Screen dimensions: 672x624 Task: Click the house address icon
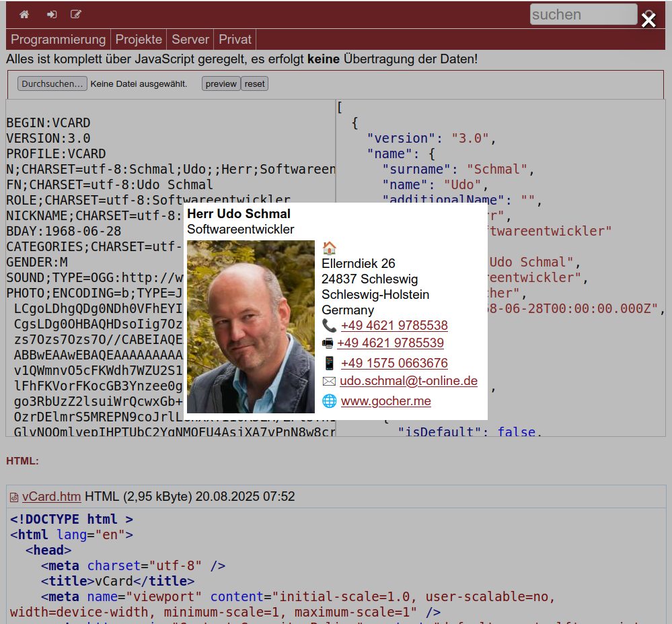click(x=329, y=248)
